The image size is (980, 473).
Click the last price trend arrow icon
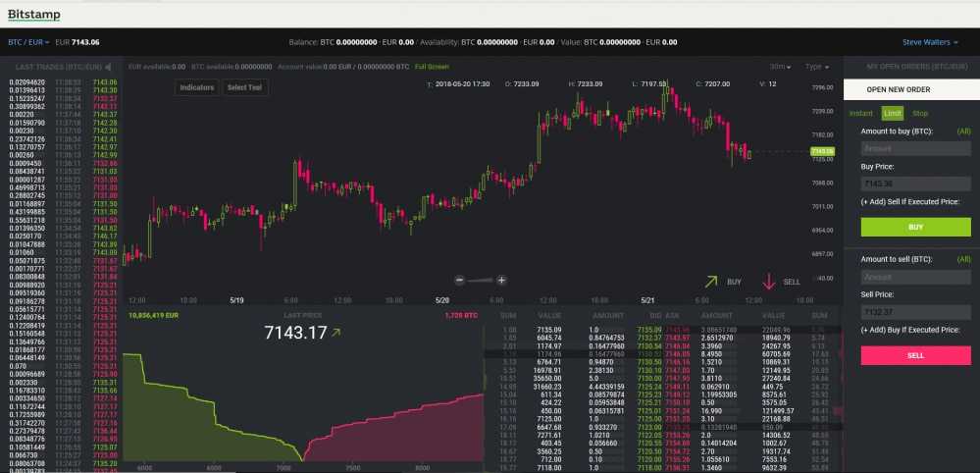coord(336,333)
